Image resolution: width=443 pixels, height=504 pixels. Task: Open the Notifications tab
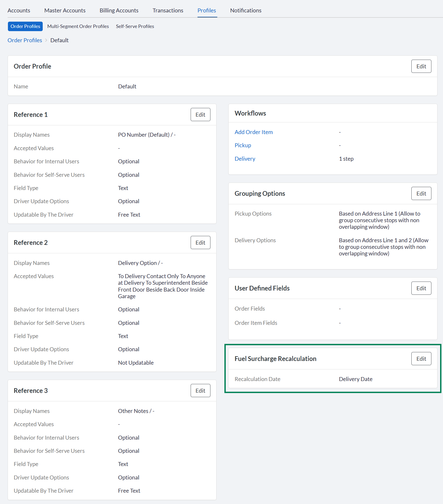[x=246, y=10]
